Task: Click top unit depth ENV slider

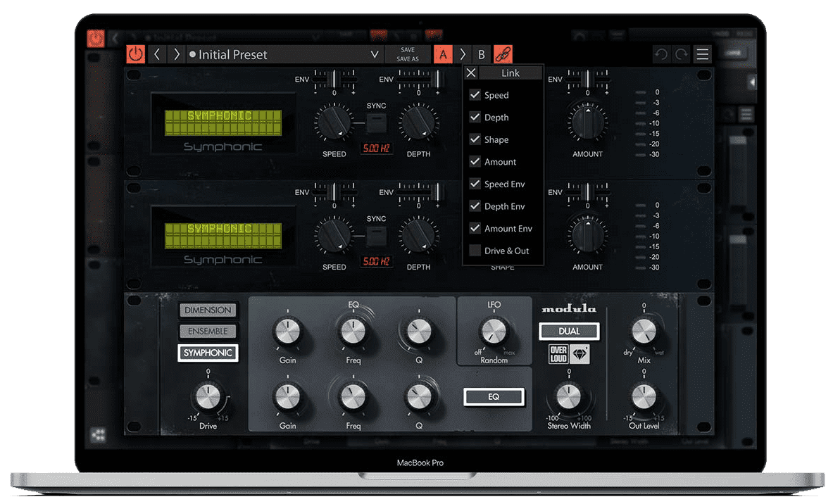Action: (419, 80)
